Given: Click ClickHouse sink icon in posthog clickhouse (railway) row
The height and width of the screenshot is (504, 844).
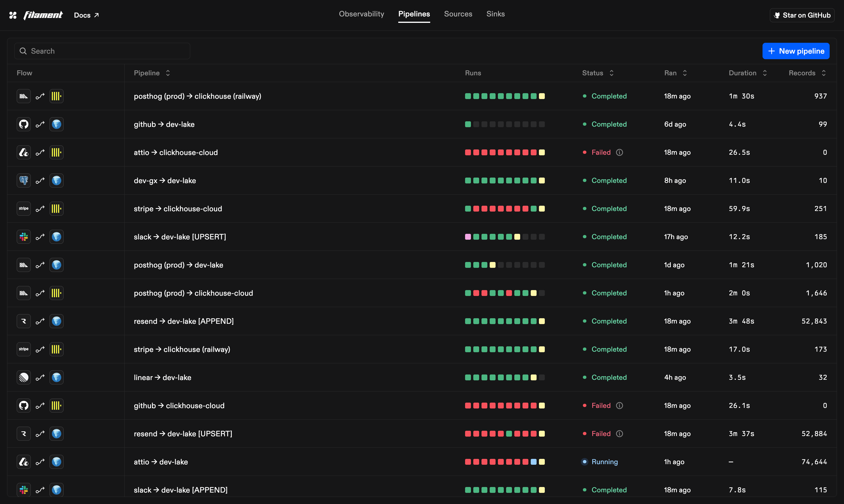Looking at the screenshot, I should (56, 96).
